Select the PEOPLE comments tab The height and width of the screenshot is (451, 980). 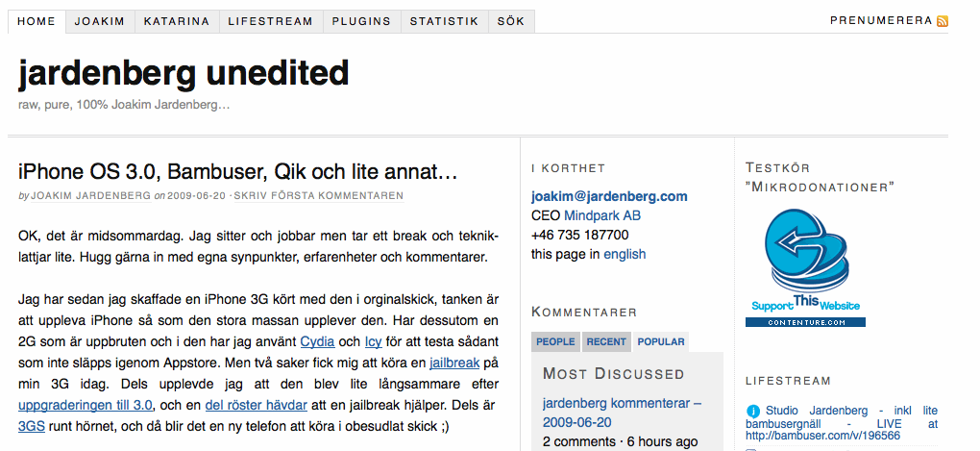(x=555, y=341)
